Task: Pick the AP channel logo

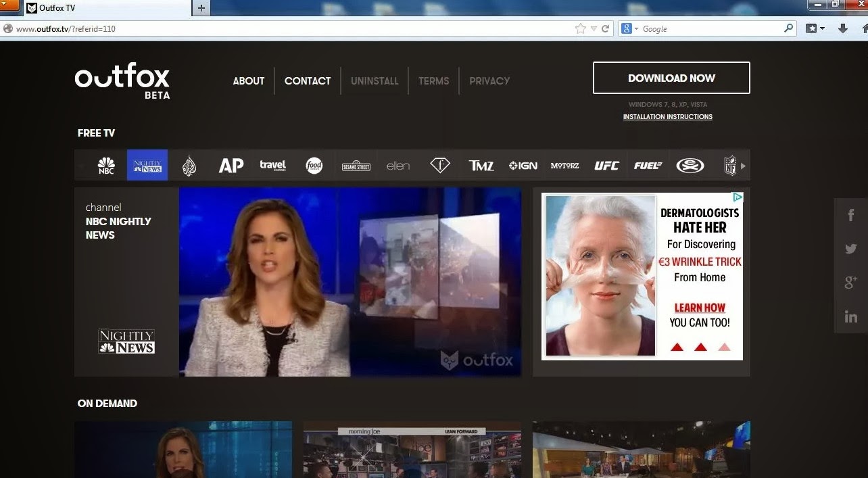Action: tap(231, 166)
